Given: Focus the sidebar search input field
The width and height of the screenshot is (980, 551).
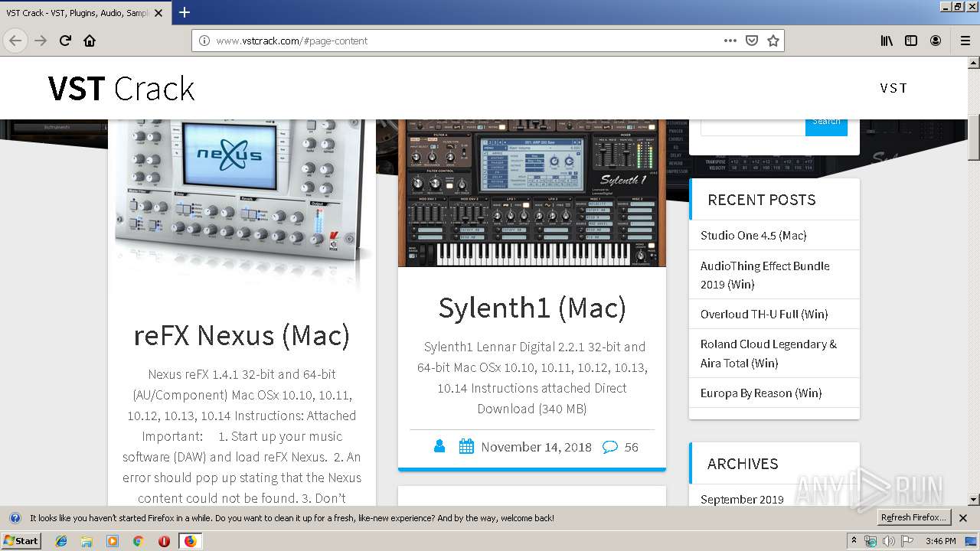Looking at the screenshot, I should (x=753, y=127).
